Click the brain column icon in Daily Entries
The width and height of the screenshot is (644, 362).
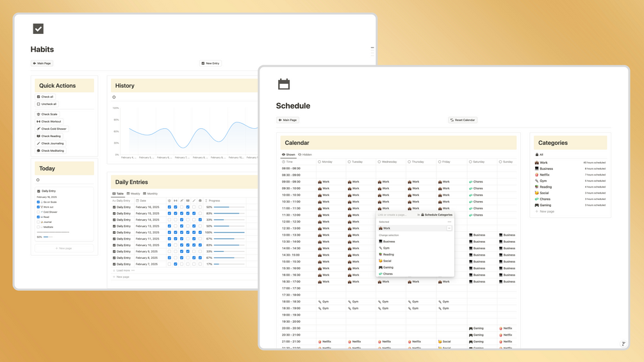[200, 201]
